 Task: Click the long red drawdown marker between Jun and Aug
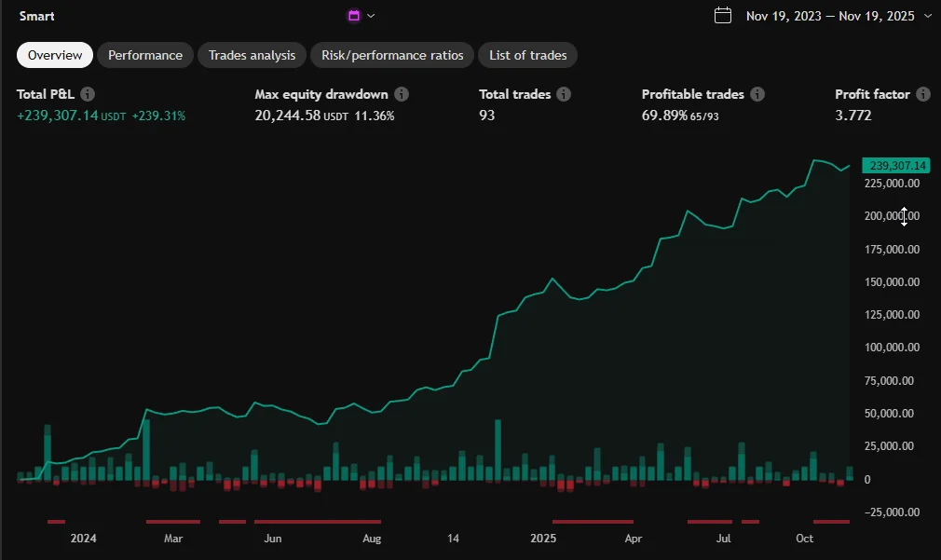click(x=317, y=521)
